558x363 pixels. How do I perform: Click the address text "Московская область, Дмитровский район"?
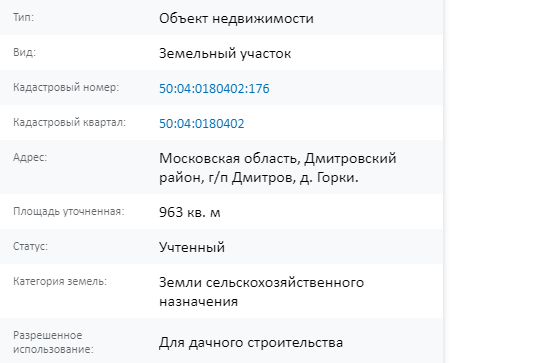[x=278, y=168]
